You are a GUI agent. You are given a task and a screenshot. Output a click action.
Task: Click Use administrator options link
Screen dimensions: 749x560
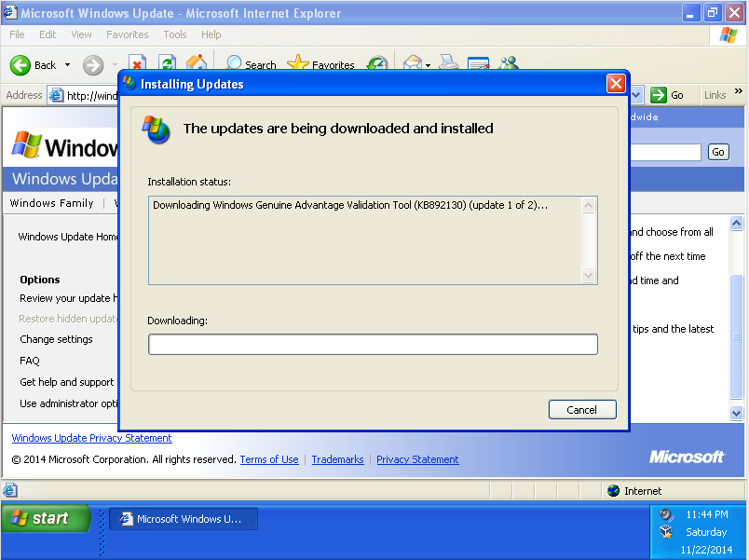click(68, 403)
